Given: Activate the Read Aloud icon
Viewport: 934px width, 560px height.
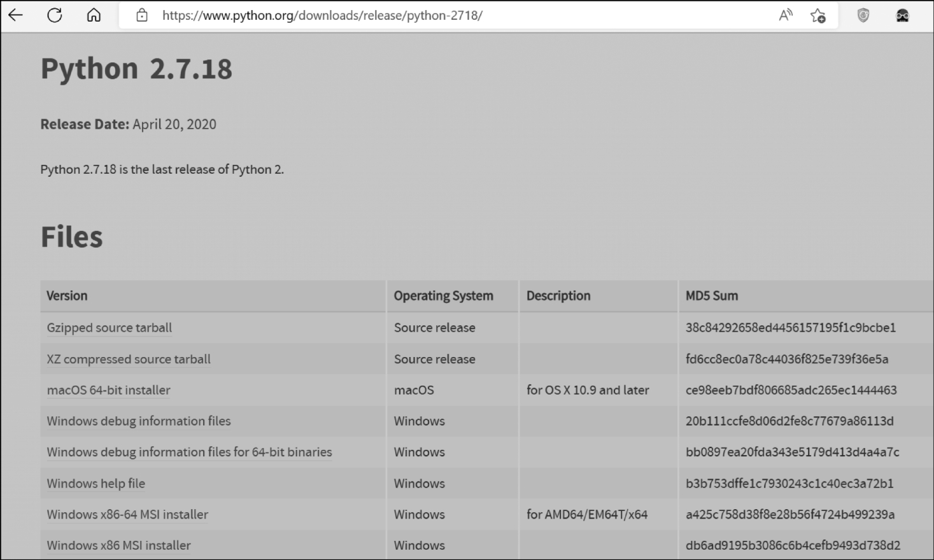Looking at the screenshot, I should (x=786, y=15).
